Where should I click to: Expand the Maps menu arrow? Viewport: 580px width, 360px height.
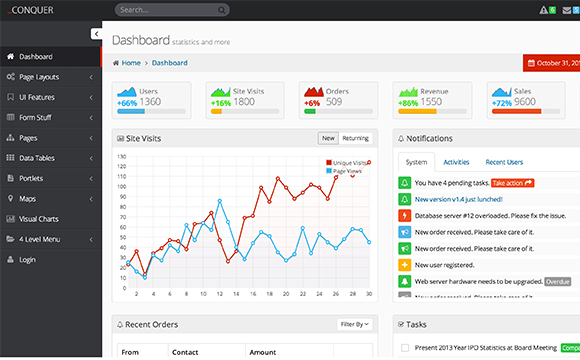91,199
